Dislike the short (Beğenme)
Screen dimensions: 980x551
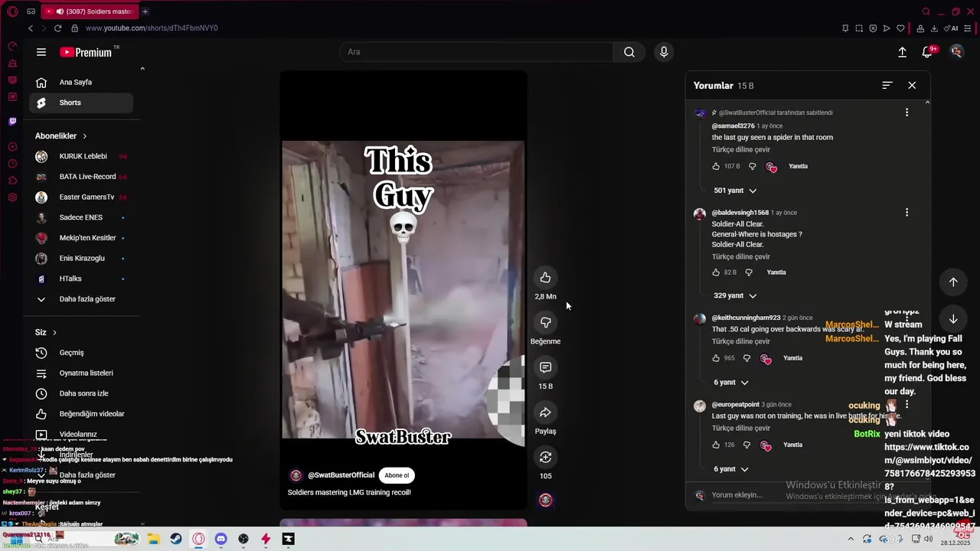545,322
